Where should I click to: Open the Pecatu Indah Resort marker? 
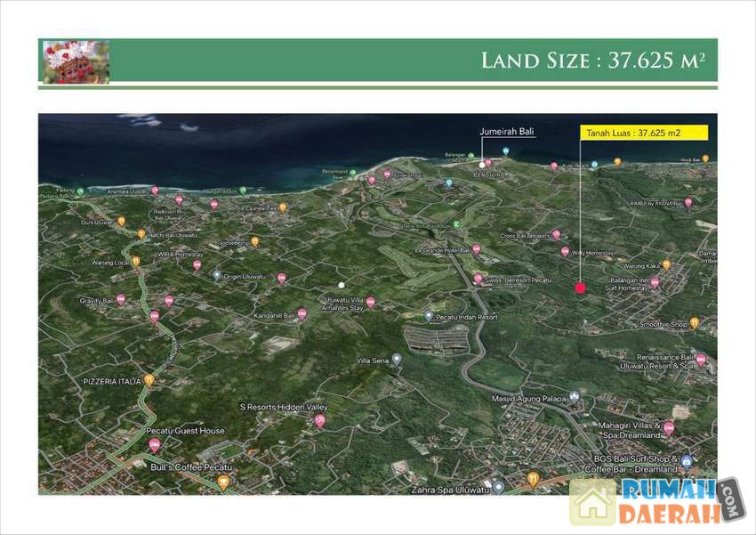[x=429, y=316]
